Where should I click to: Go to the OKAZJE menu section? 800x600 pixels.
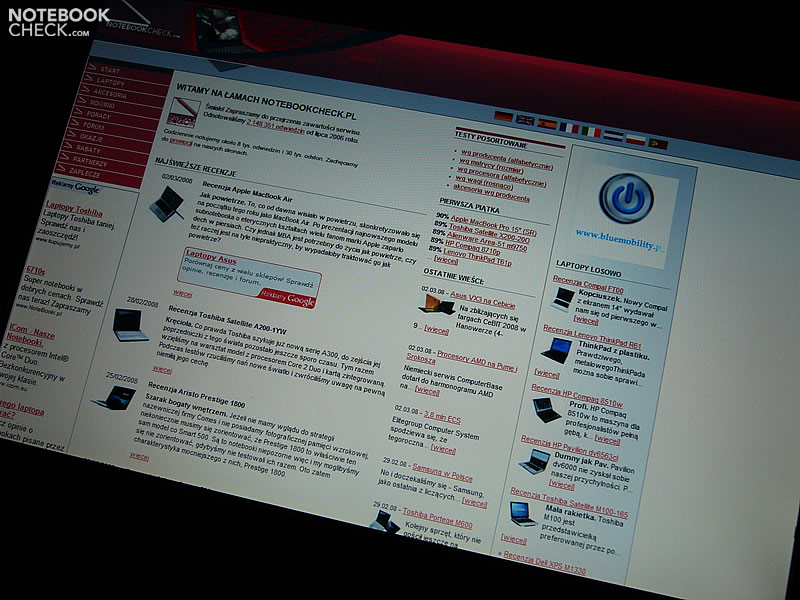pyautogui.click(x=91, y=138)
